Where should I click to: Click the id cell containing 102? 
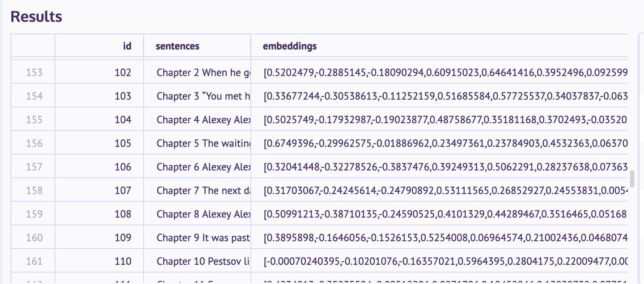[x=99, y=72]
